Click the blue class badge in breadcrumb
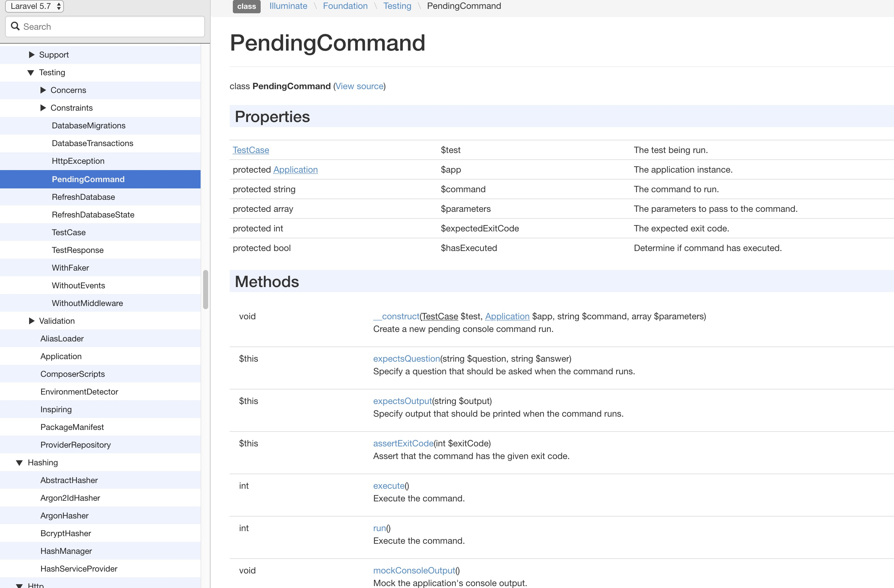The height and width of the screenshot is (588, 894). click(x=246, y=6)
